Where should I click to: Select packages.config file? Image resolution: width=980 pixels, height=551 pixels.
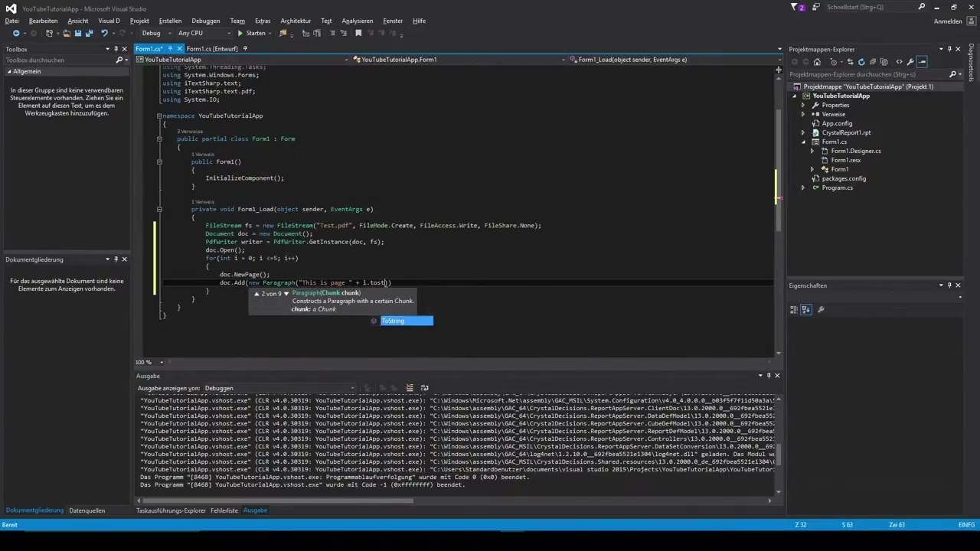click(844, 178)
